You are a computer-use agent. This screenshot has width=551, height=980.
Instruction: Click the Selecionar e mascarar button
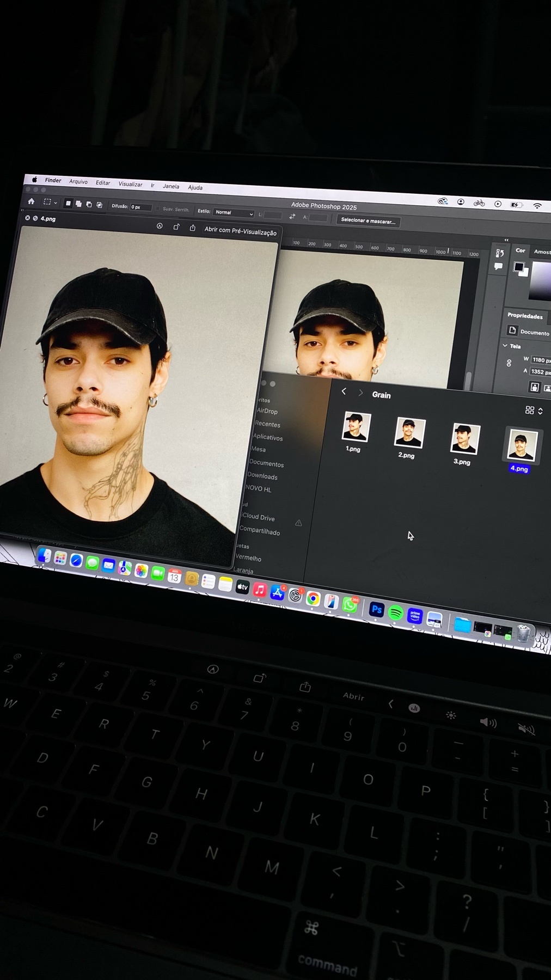point(368,221)
